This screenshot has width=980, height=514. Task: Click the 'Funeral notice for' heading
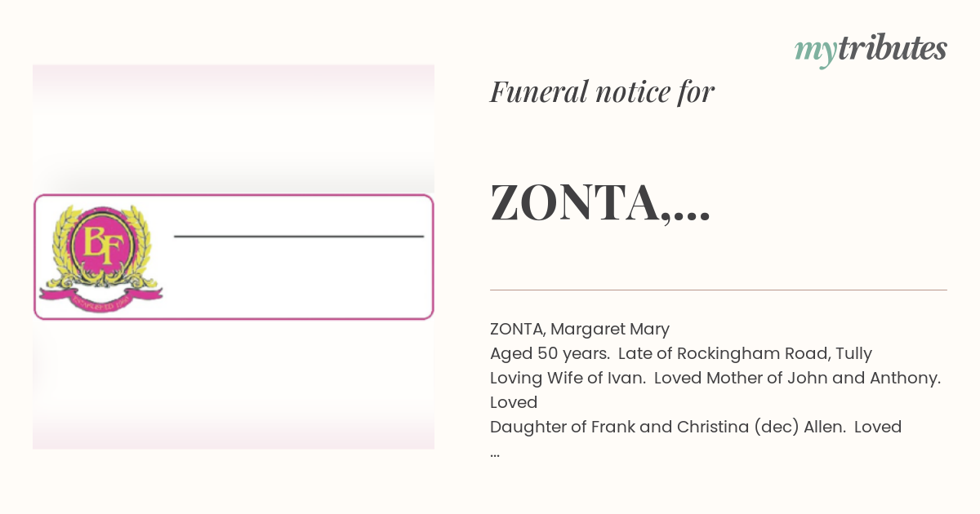602,92
